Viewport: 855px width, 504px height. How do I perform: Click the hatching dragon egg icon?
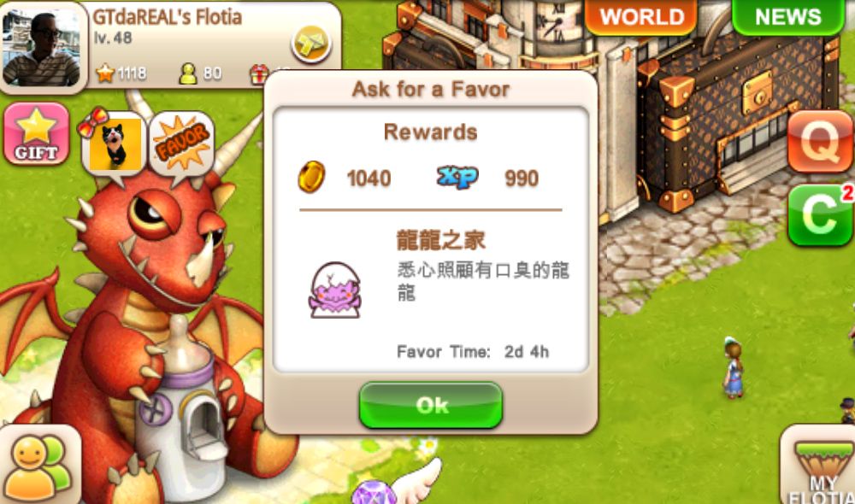334,290
